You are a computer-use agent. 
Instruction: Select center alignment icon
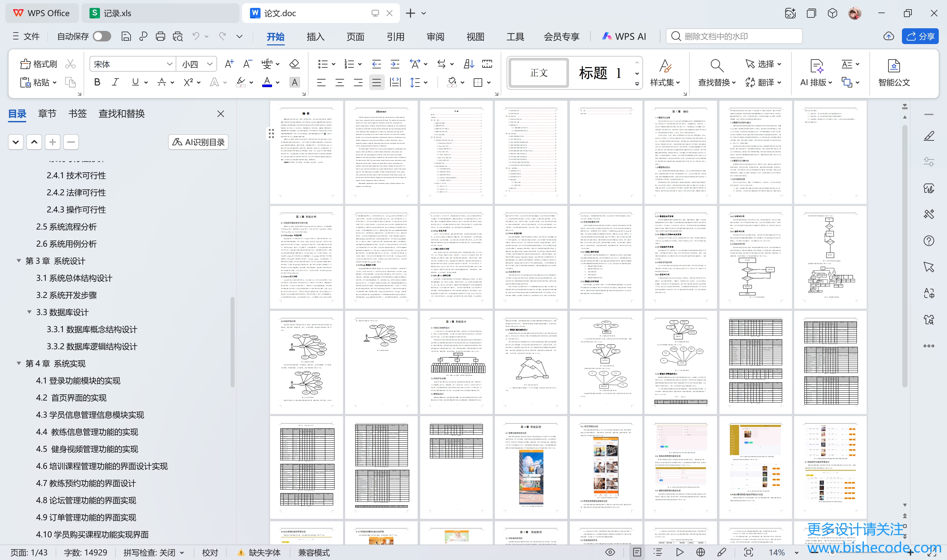pyautogui.click(x=340, y=82)
